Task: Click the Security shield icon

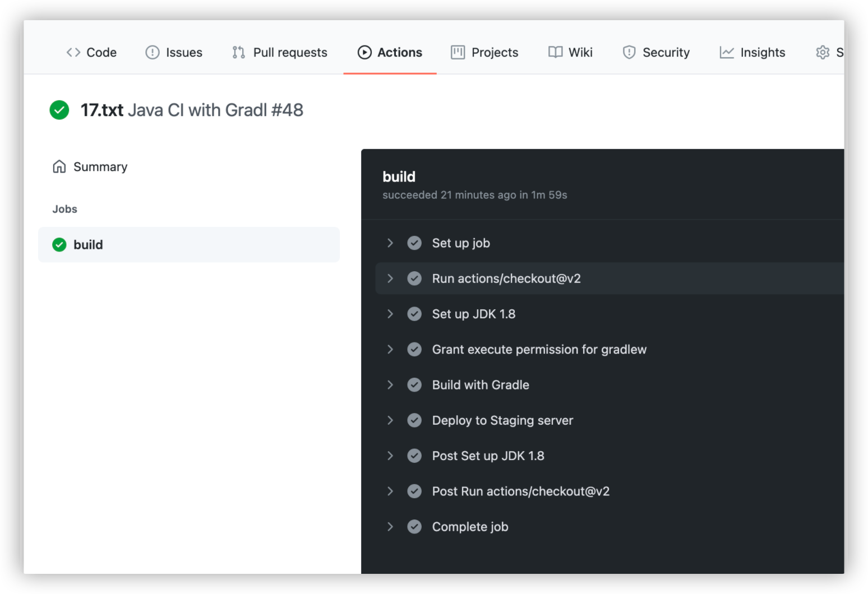Action: [629, 52]
